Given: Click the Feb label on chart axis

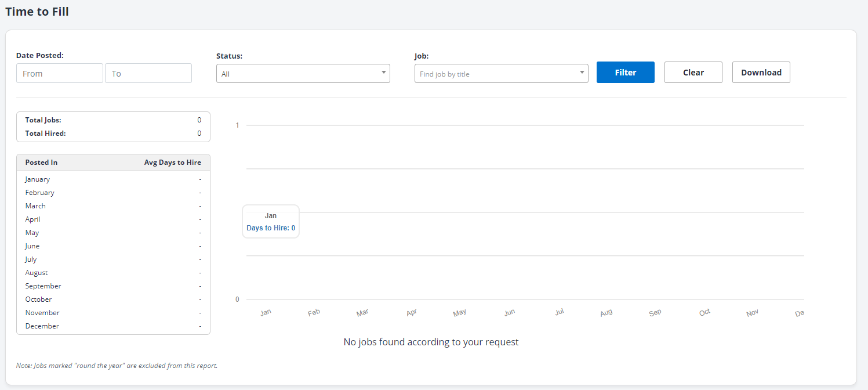Looking at the screenshot, I should click(314, 312).
